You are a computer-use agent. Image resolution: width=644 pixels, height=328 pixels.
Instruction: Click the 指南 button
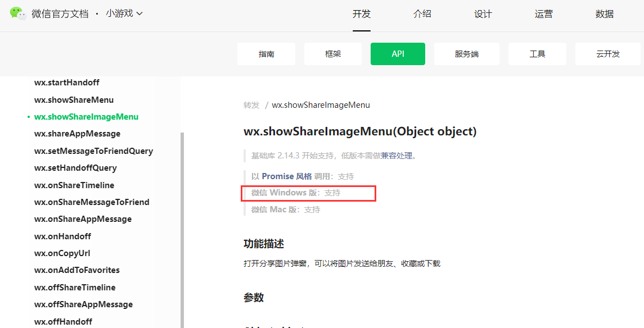tap(266, 54)
